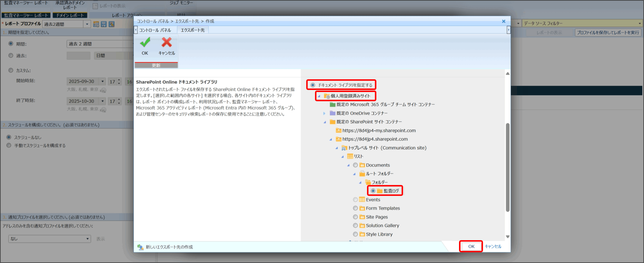The width and height of the screenshot is (644, 263).
Task: Select the Site Pages radio button
Action: pos(355,217)
